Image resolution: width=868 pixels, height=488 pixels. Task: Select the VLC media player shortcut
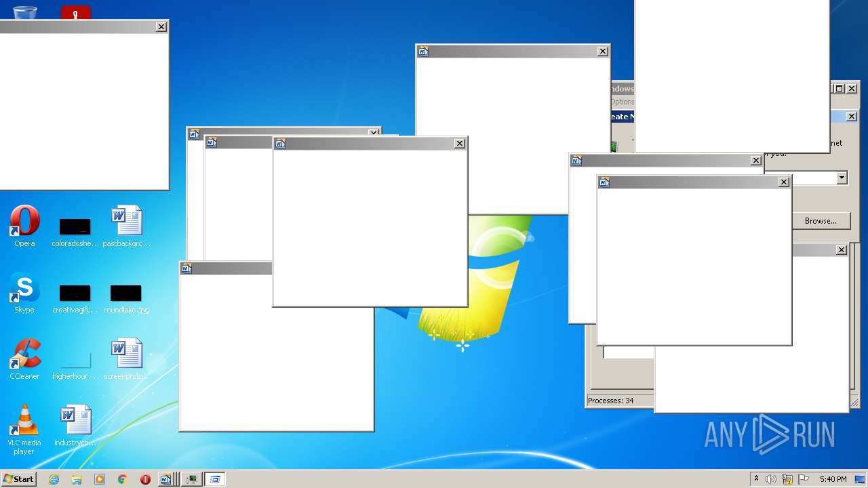point(24,430)
